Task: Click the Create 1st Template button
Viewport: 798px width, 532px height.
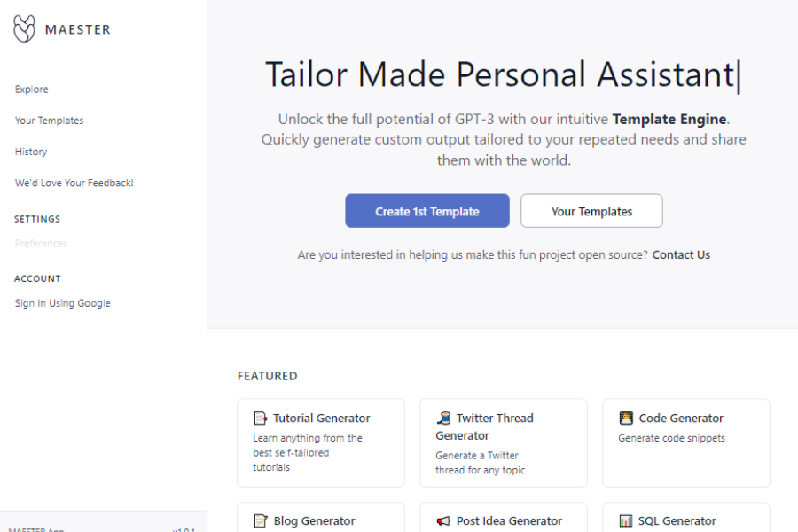Action: (x=426, y=211)
